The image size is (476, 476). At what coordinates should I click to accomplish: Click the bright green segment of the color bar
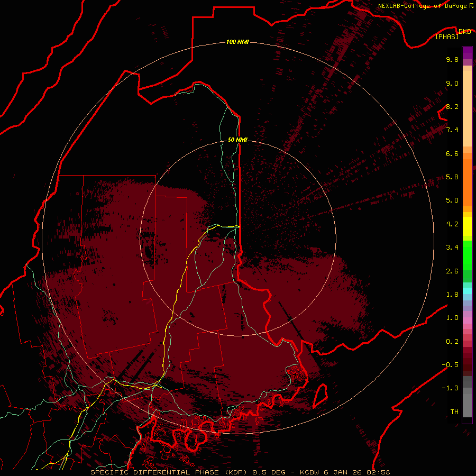[x=467, y=255]
